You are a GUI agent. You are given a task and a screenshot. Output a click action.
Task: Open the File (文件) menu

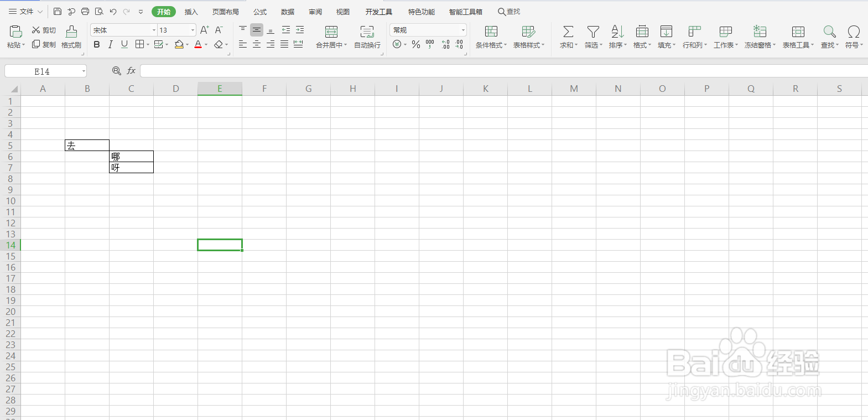tap(26, 12)
